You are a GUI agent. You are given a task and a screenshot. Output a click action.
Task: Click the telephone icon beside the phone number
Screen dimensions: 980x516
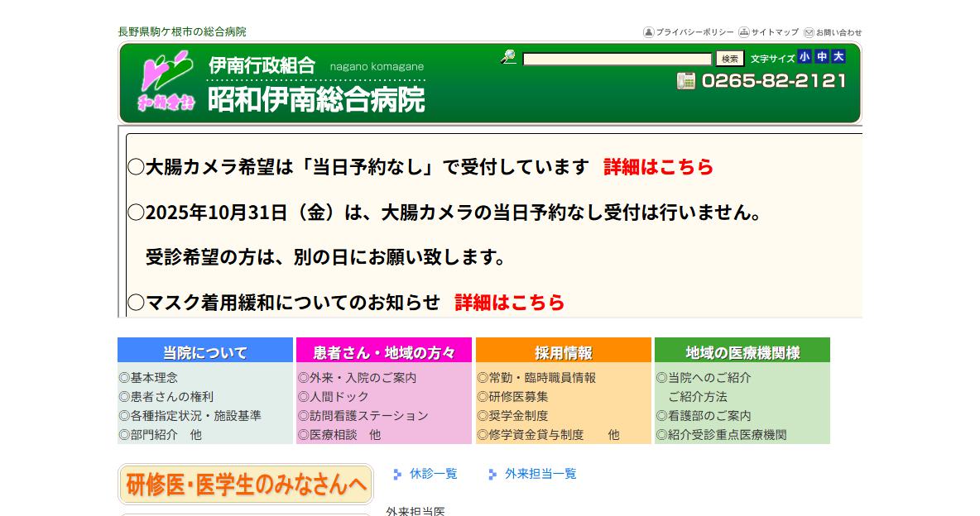point(686,81)
